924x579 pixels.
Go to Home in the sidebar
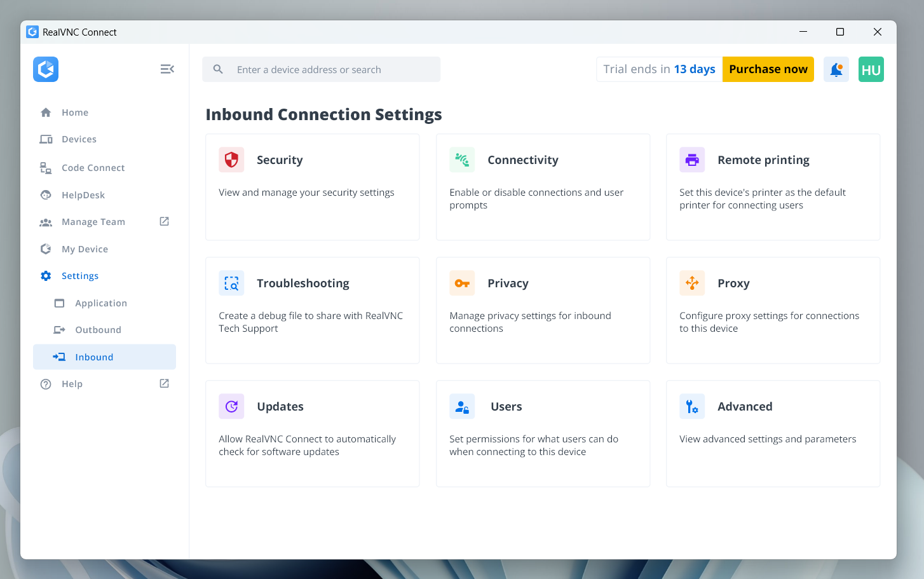(75, 112)
